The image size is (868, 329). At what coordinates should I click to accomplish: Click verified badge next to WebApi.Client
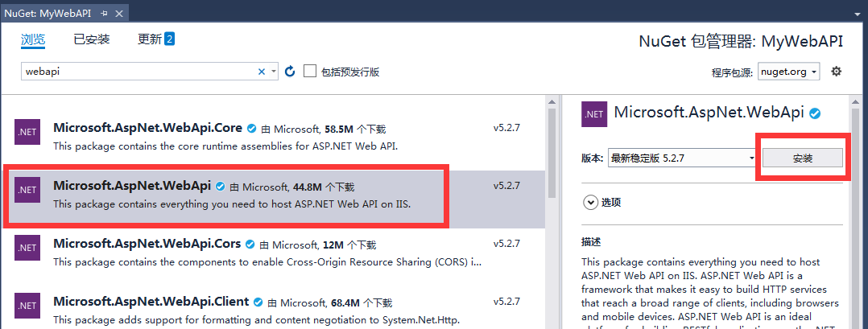coord(258,302)
